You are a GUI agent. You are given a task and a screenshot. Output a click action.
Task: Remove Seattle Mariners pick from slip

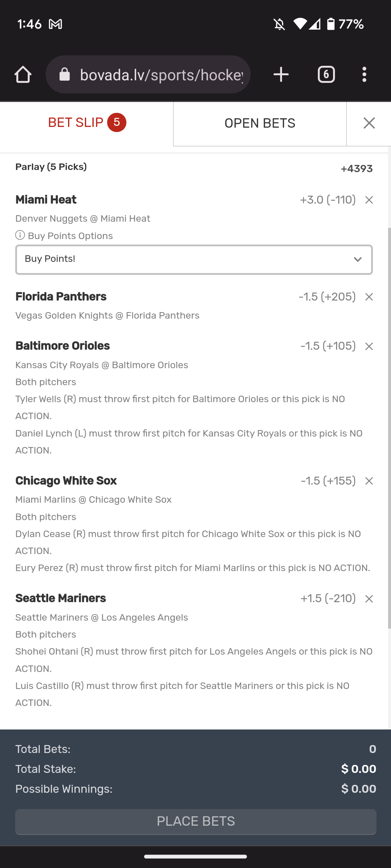pyautogui.click(x=369, y=599)
